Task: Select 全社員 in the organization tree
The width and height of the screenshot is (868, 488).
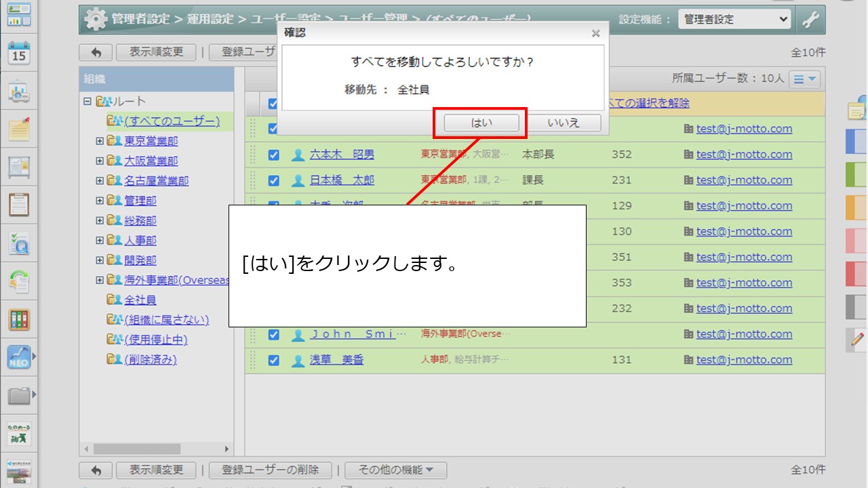Action: pyautogui.click(x=140, y=300)
